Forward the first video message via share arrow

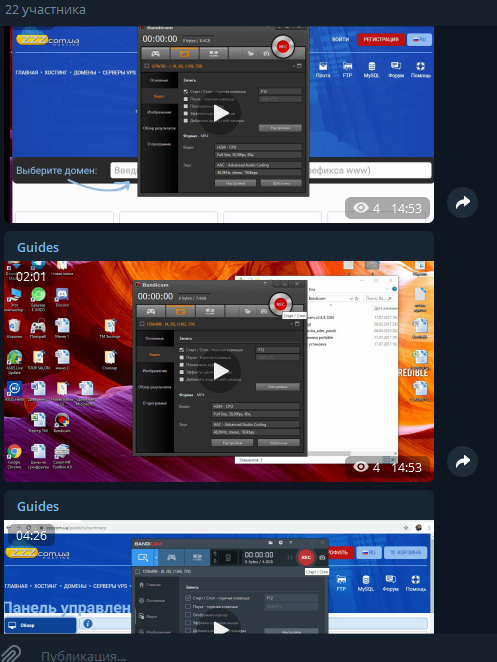tap(462, 203)
